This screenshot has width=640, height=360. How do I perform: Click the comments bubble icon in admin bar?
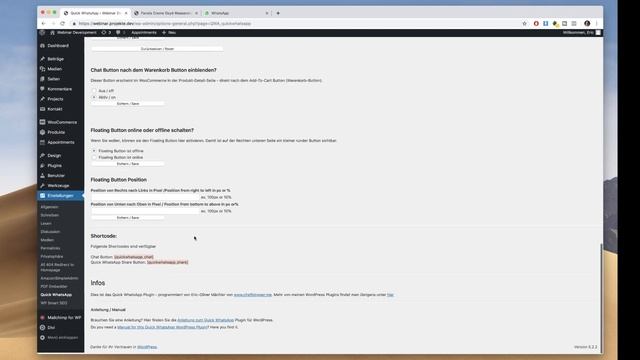(118, 32)
